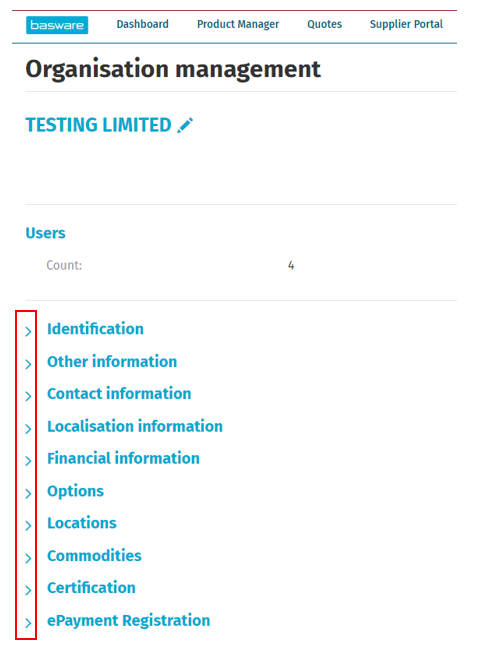Screen dimensions: 478x647
Task: Open the Dashboard menu item
Action: coord(142,24)
